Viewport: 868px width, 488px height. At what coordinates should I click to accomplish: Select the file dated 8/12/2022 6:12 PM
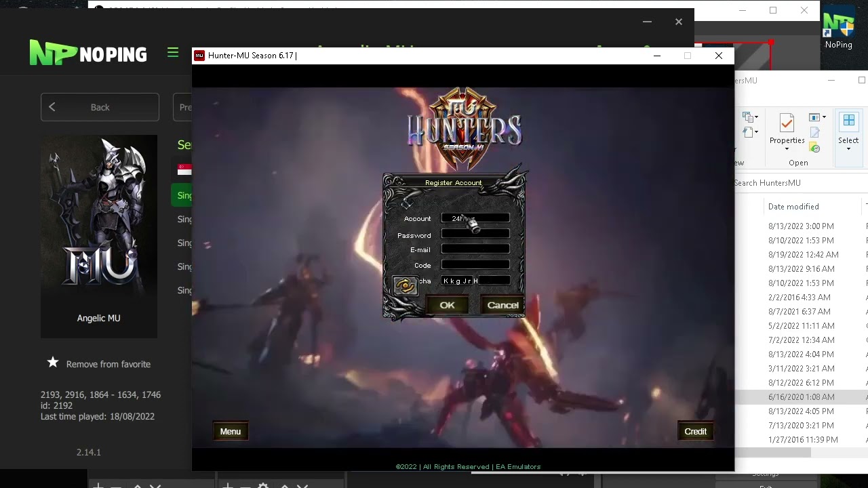[801, 383]
